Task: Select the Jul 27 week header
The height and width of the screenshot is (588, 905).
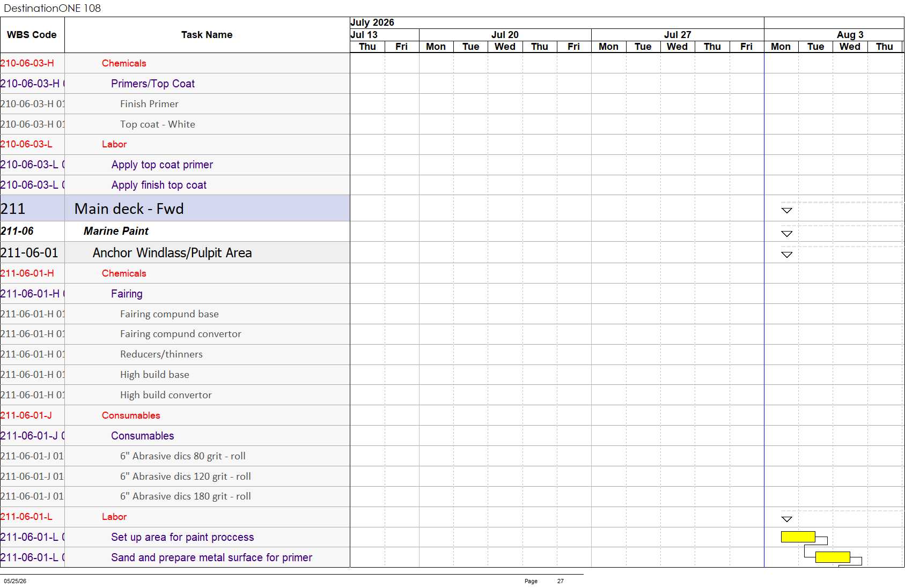Action: coord(678,35)
